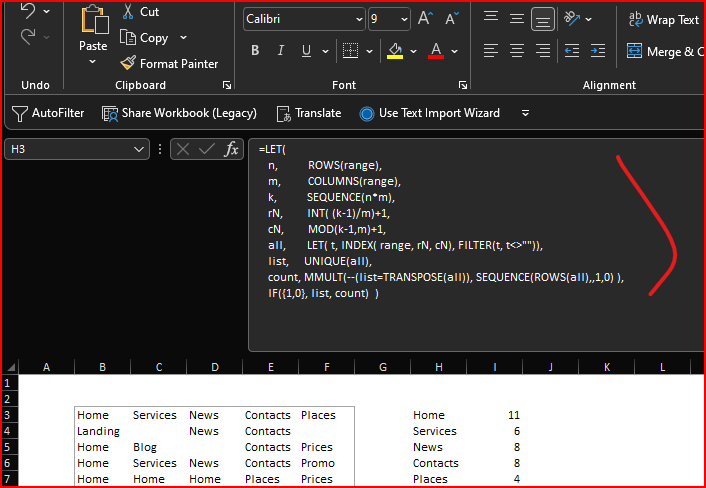Toggle Wrap Text option
Screen dimensions: 706x488
(x=662, y=19)
